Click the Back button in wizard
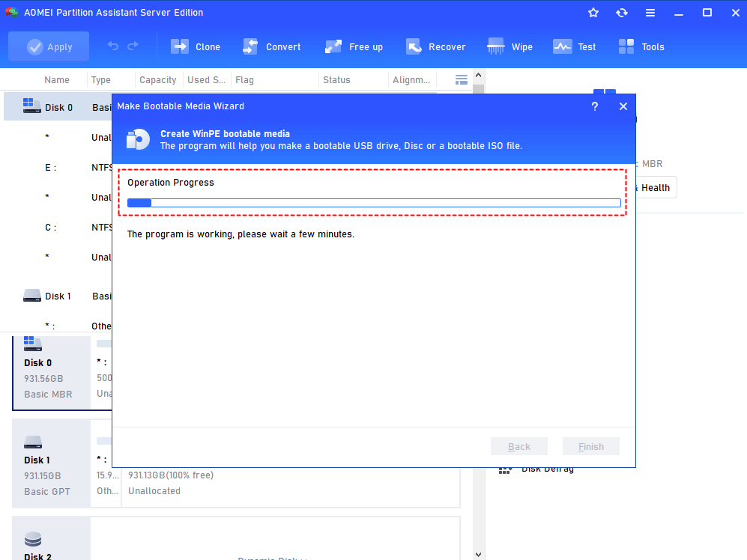The height and width of the screenshot is (560, 747). pos(518,447)
